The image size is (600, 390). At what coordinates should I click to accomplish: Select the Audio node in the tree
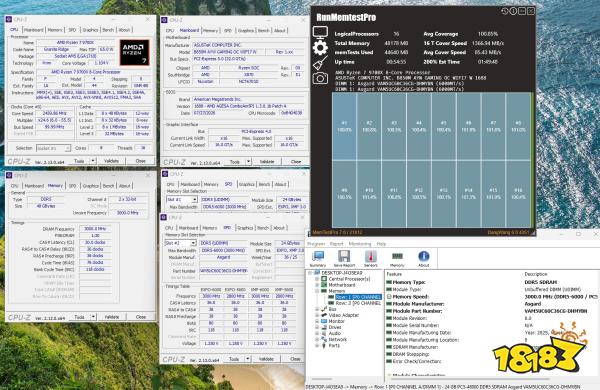point(335,333)
